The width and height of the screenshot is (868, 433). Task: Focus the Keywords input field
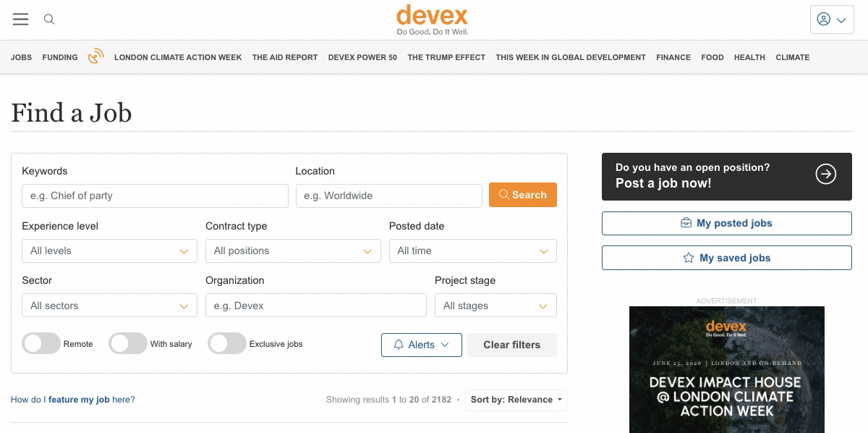click(155, 196)
